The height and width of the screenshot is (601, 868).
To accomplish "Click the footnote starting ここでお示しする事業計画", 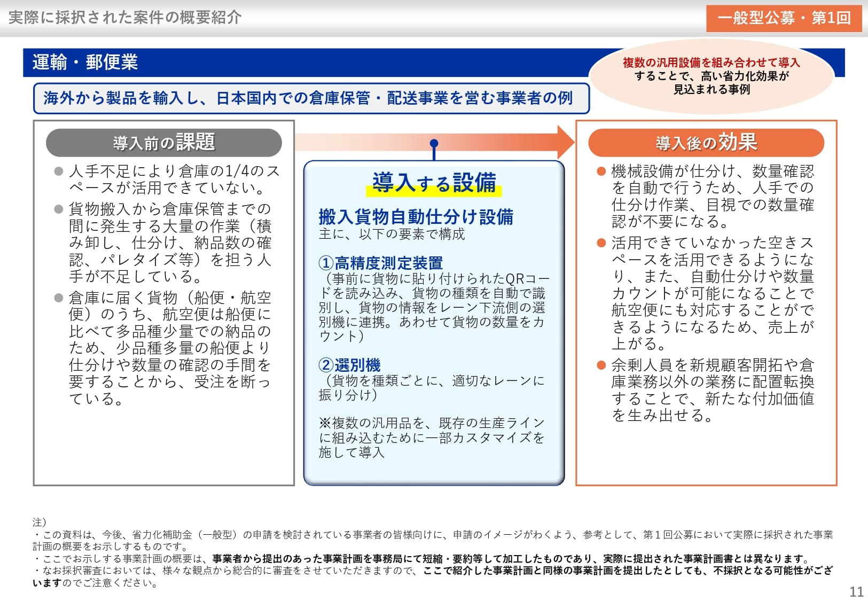I will pos(422,559).
